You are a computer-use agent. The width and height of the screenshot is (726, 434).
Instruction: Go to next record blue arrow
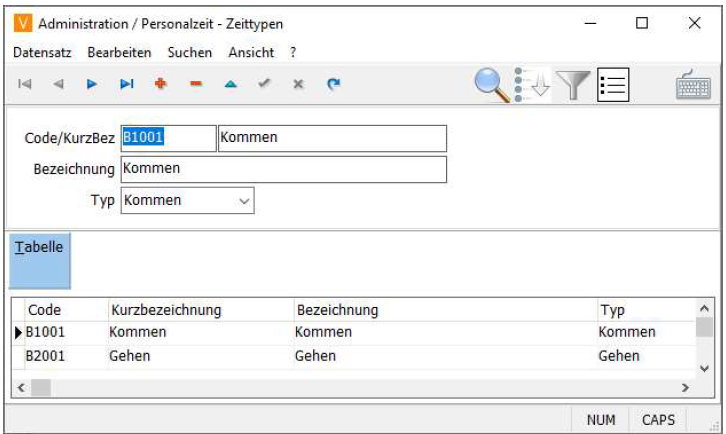[92, 84]
